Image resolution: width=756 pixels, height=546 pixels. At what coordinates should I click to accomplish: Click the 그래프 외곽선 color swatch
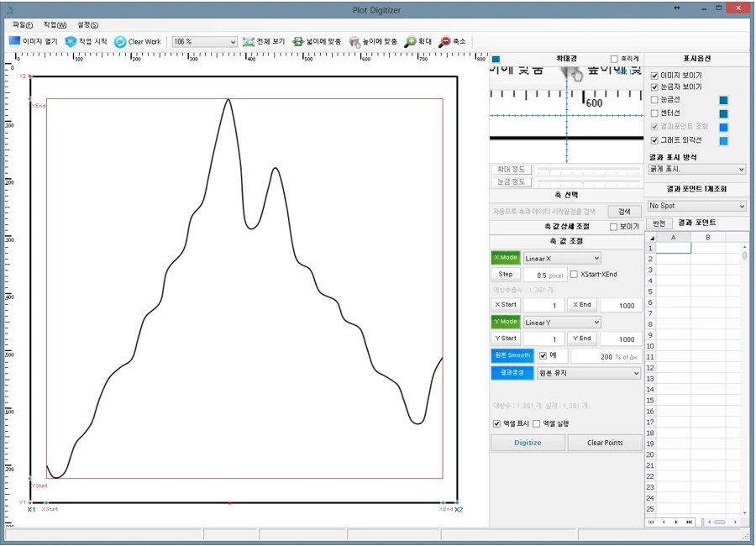click(723, 141)
